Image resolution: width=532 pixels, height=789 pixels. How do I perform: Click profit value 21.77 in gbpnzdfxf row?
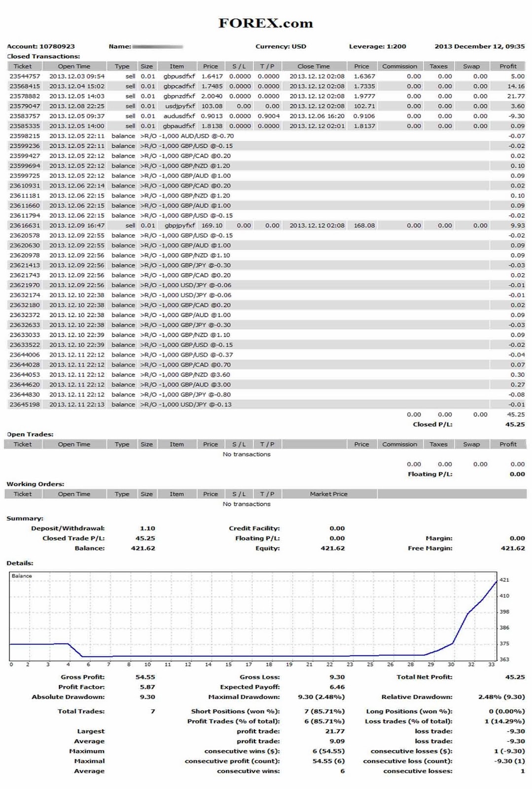click(516, 96)
